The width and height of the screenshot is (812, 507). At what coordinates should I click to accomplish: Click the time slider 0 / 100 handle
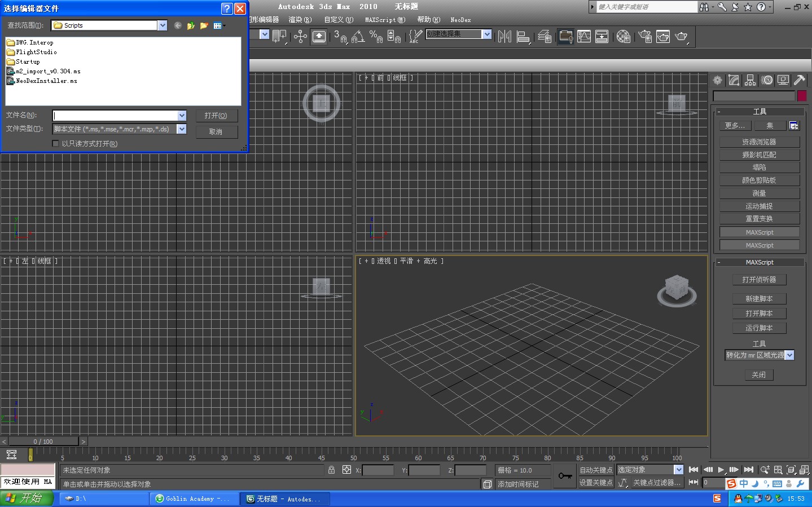pos(43,442)
